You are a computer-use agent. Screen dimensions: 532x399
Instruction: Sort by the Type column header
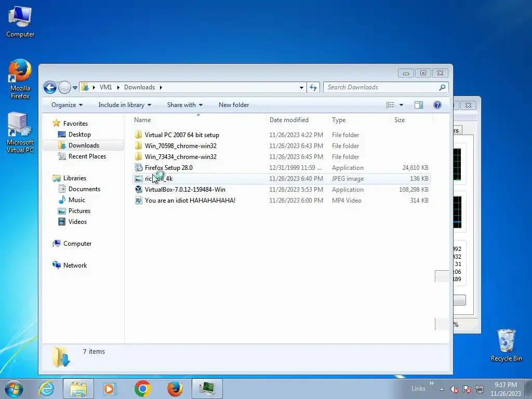(360, 120)
